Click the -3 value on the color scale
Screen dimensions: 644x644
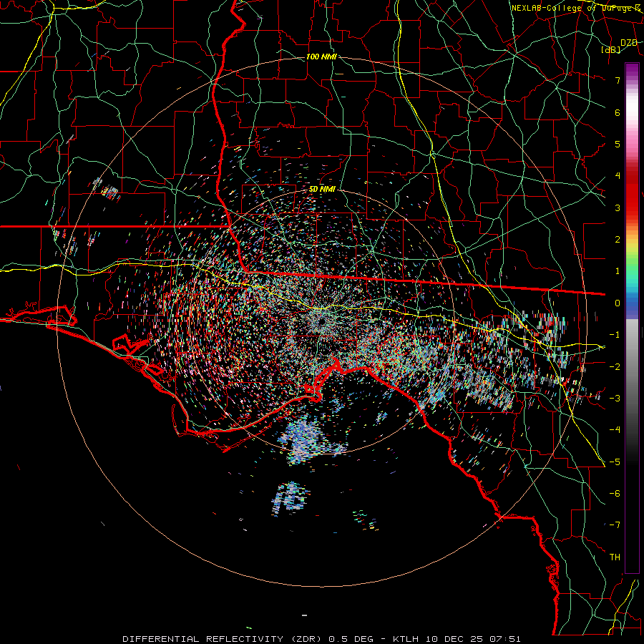tap(615, 398)
